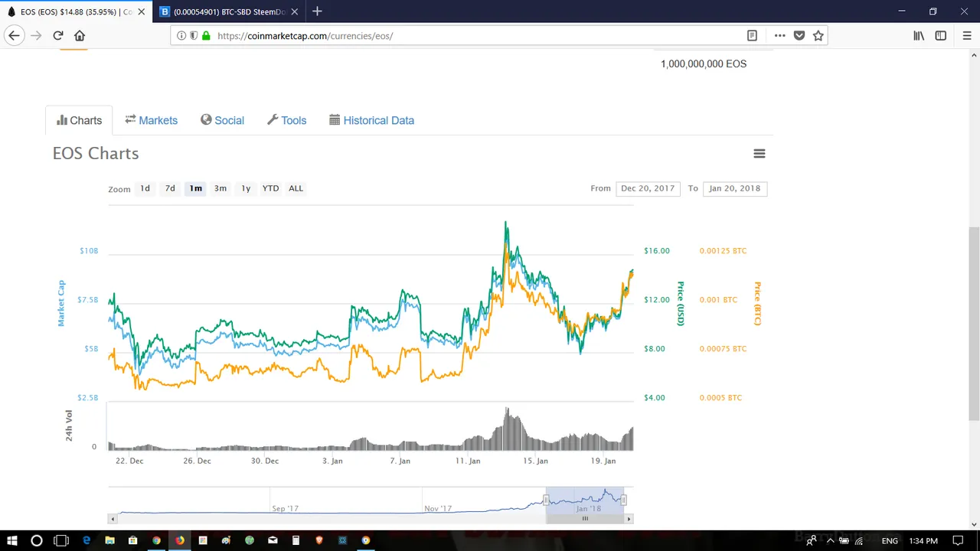Click the navigator horizontal scrollbar thumb
This screenshot has width=980, height=551.
[x=585, y=519]
